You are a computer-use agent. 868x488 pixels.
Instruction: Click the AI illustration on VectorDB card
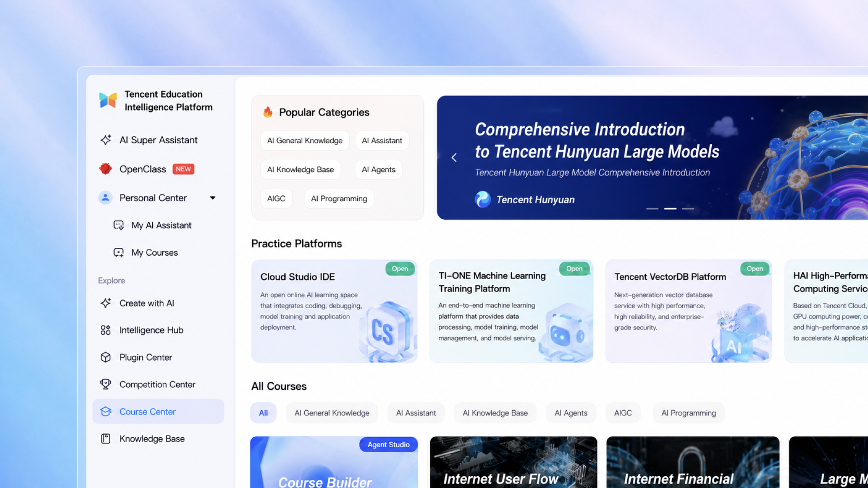[x=740, y=333]
